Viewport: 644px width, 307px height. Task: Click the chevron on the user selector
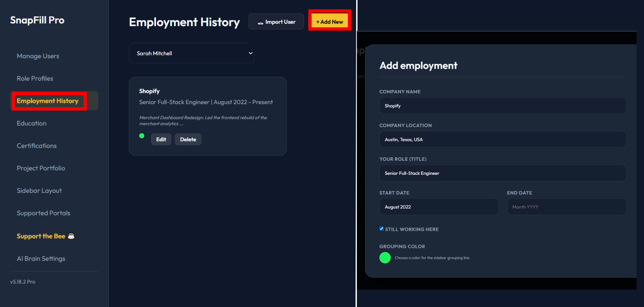click(250, 53)
